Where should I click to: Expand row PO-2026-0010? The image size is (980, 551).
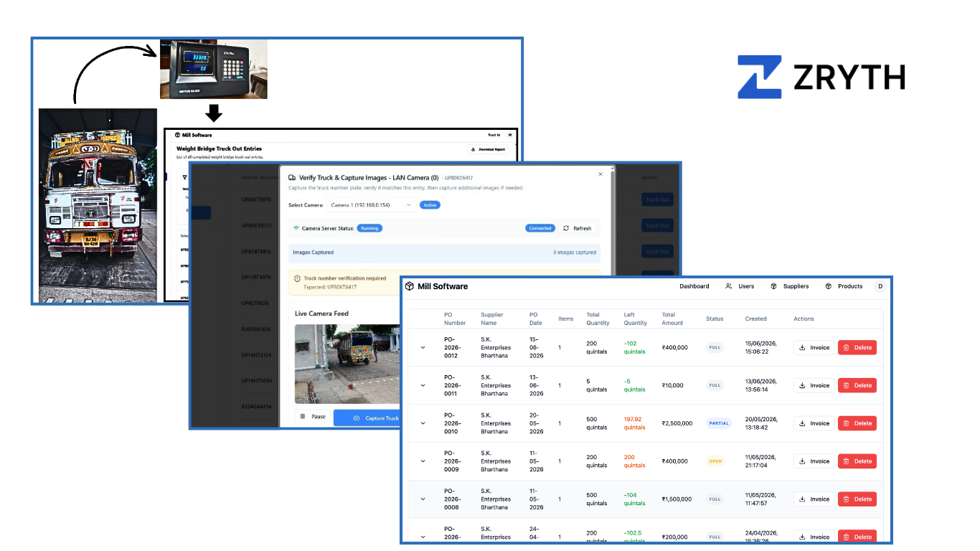click(423, 423)
